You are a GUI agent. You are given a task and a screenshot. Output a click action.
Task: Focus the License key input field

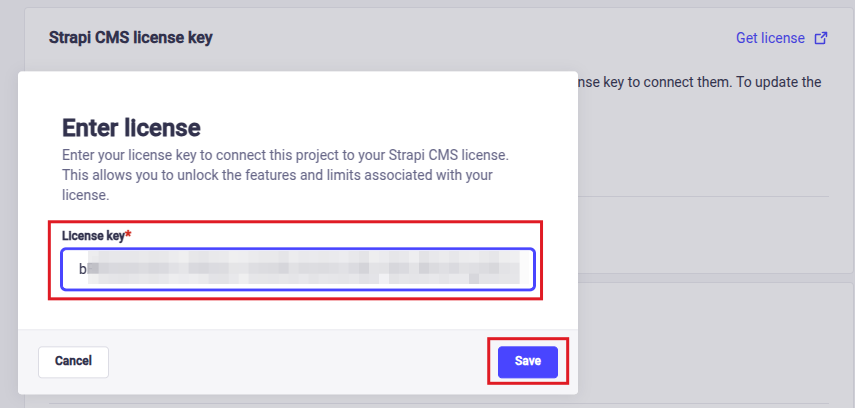296,269
